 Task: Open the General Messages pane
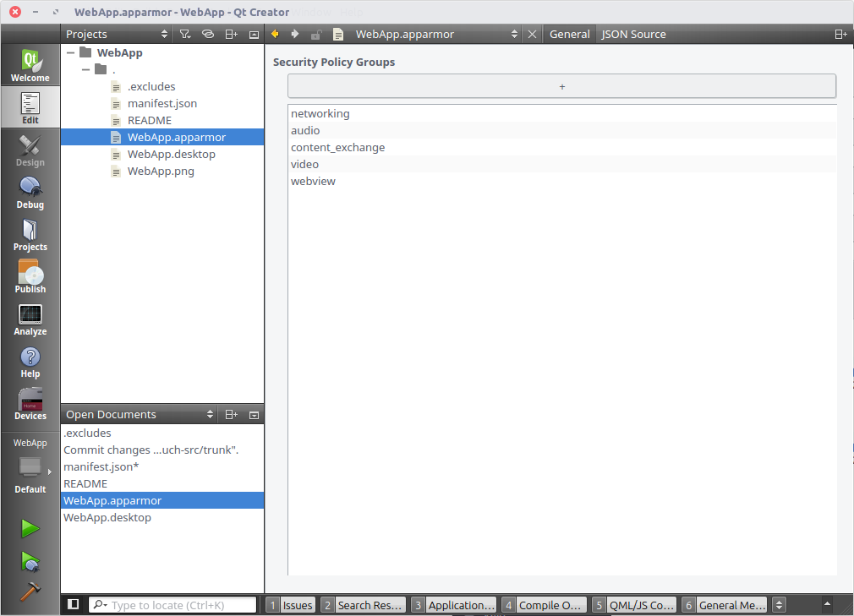(725, 605)
